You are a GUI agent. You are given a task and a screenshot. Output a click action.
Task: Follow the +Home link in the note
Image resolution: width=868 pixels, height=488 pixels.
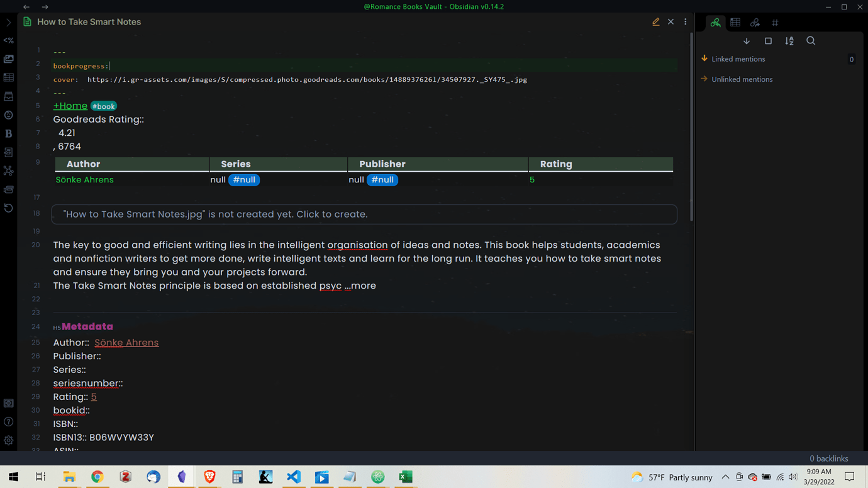click(70, 106)
